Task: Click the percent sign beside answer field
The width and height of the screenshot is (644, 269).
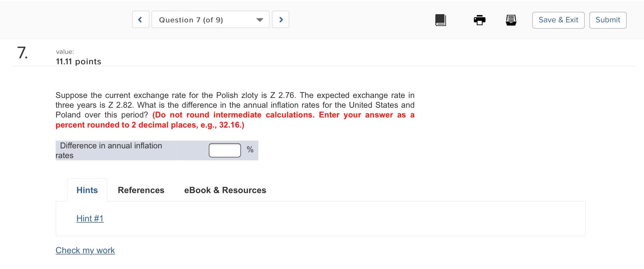Action: [249, 150]
